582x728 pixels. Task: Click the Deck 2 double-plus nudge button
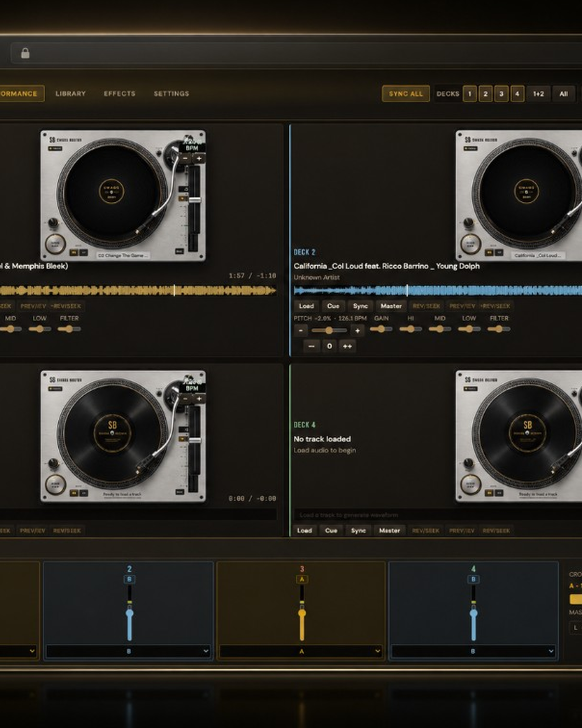pos(347,346)
